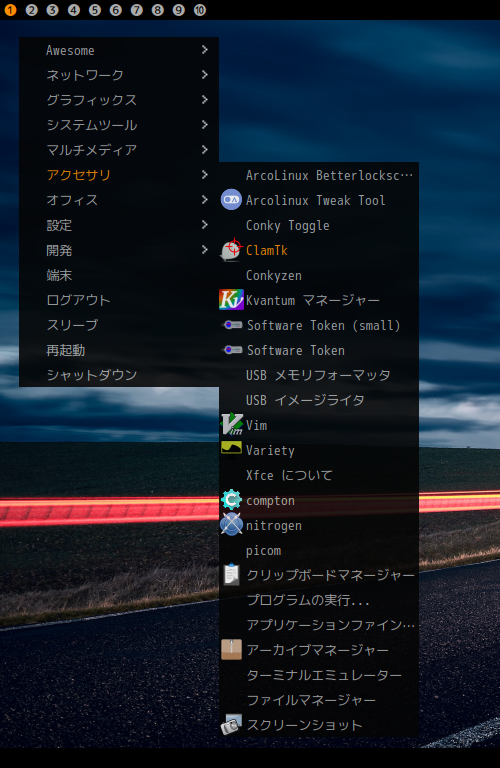This screenshot has width=500, height=768.
Task: Open USB メモリフォーマッタ
Action: pyautogui.click(x=319, y=375)
